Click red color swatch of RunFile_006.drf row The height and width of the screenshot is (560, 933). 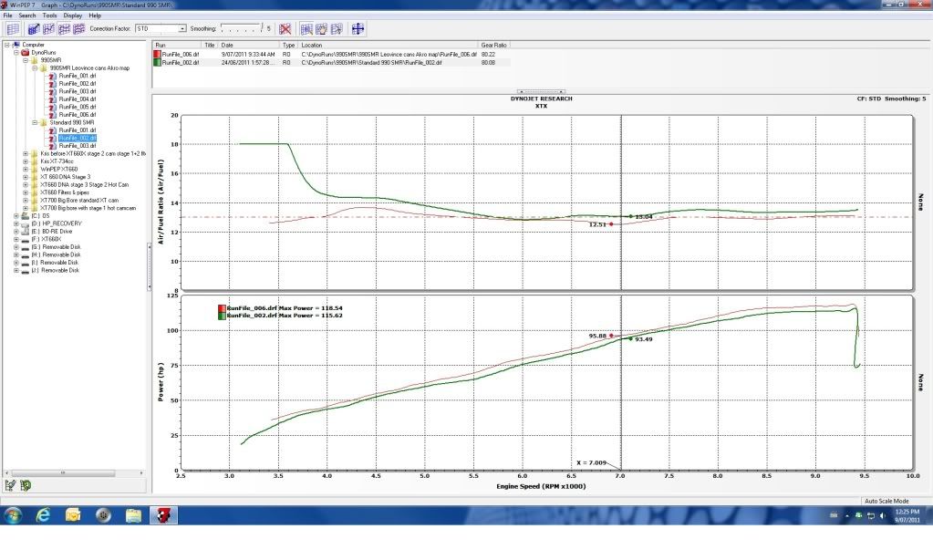(157, 54)
